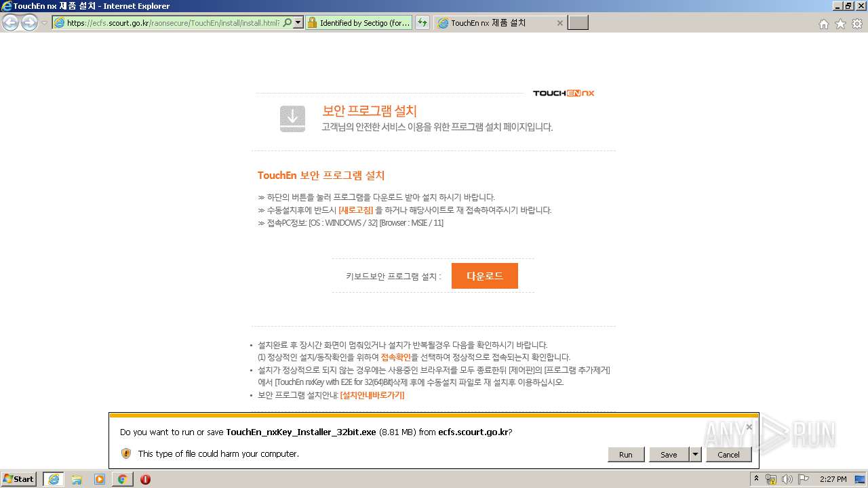Click the security lock Identified by Sectigo
The height and width of the screenshot is (488, 868).
pos(359,23)
